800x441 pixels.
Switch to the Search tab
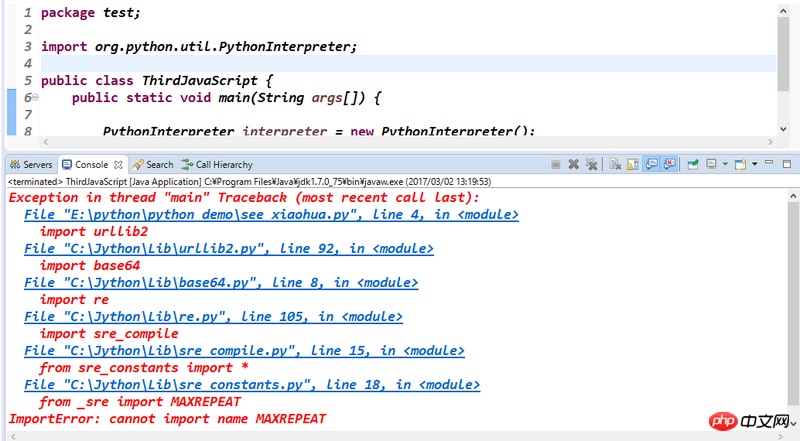(x=153, y=164)
